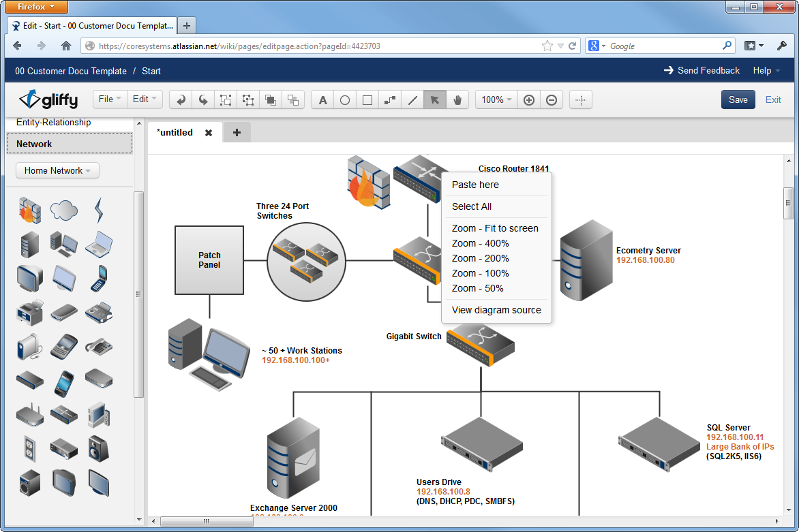Viewport: 799px width, 532px height.
Task: Choose Zoom - Fit to screen
Action: (496, 229)
